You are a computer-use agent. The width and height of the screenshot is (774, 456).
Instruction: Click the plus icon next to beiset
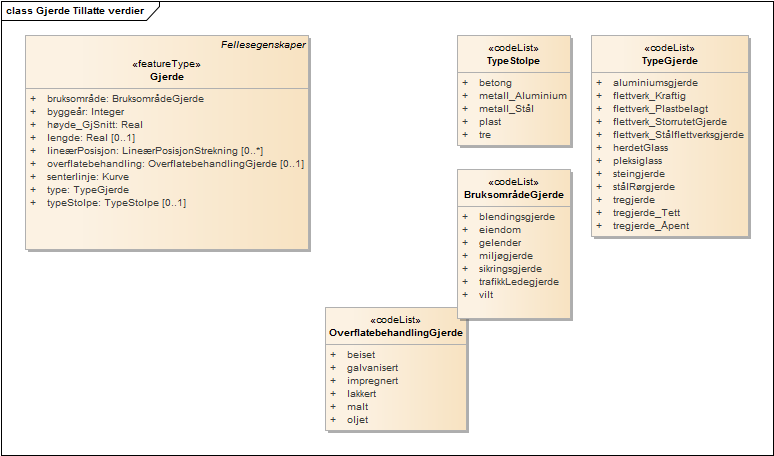334,355
